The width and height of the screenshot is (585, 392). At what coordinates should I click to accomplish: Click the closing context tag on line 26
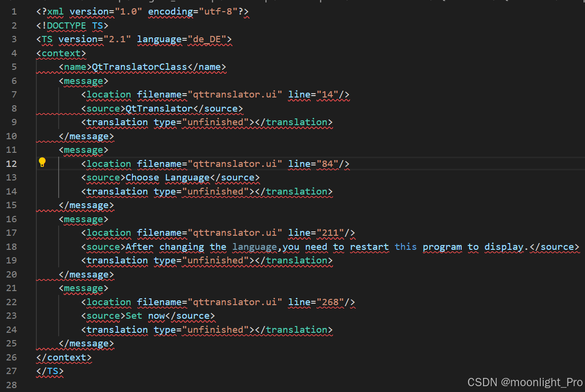(x=64, y=357)
